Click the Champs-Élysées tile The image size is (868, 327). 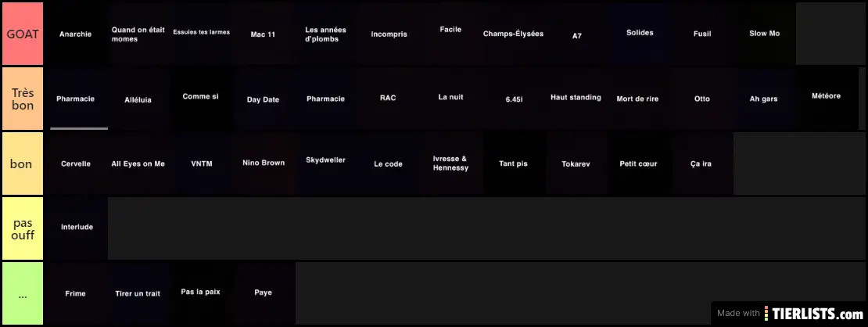click(x=513, y=34)
